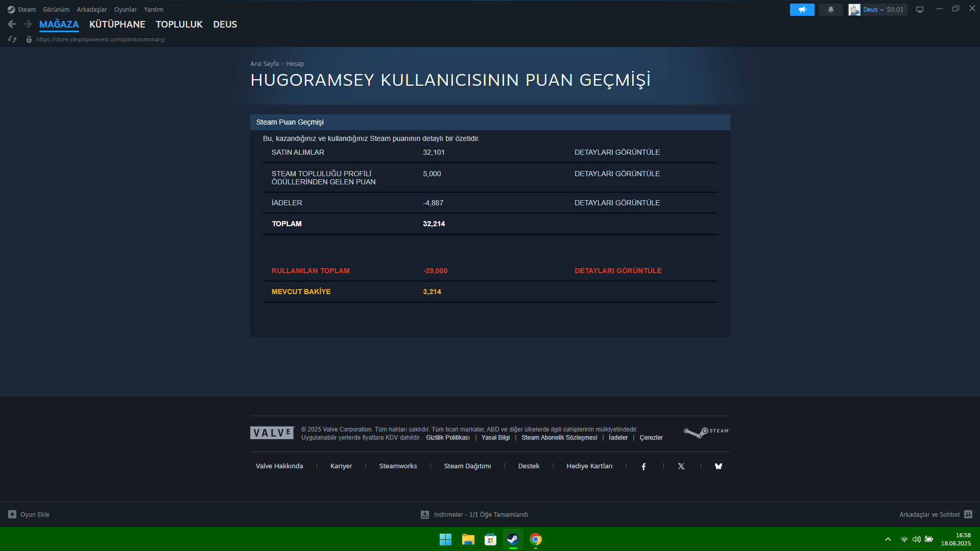Click the Deus profile avatar

(854, 9)
